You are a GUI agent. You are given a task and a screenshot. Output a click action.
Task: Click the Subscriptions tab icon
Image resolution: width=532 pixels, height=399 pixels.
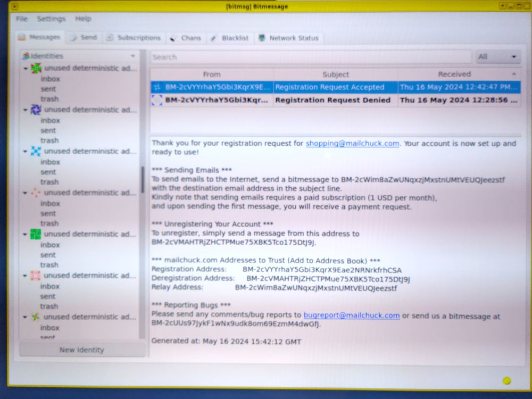pos(109,38)
